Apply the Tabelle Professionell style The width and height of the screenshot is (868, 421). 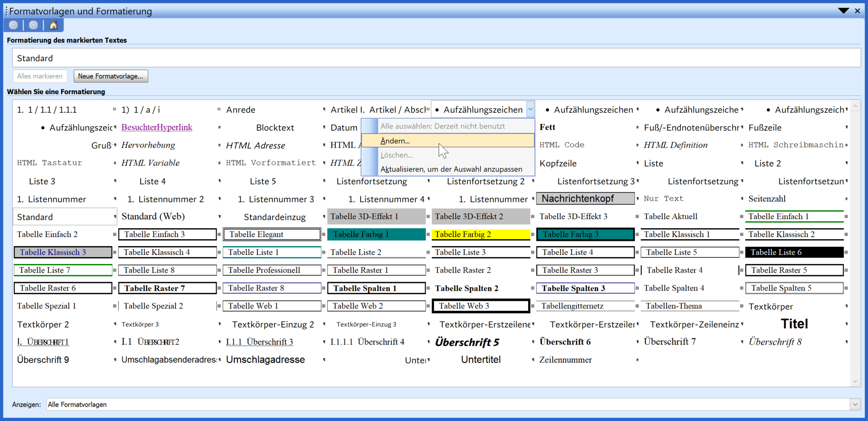pyautogui.click(x=272, y=270)
